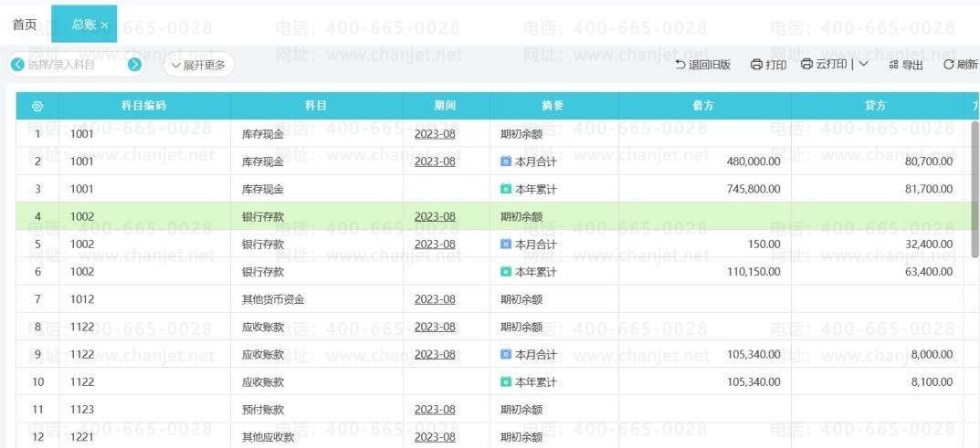Expand more filters with 展开更多
980x448 pixels.
click(199, 64)
